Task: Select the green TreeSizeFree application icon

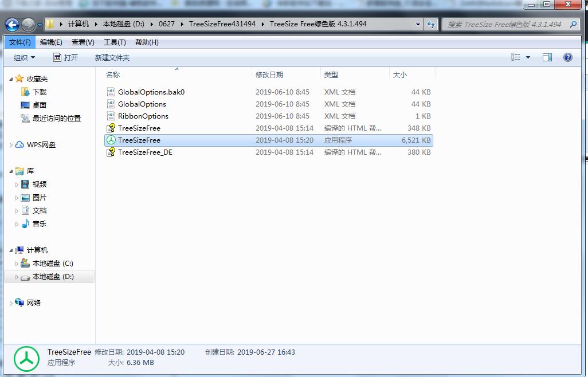Action: click(x=111, y=140)
